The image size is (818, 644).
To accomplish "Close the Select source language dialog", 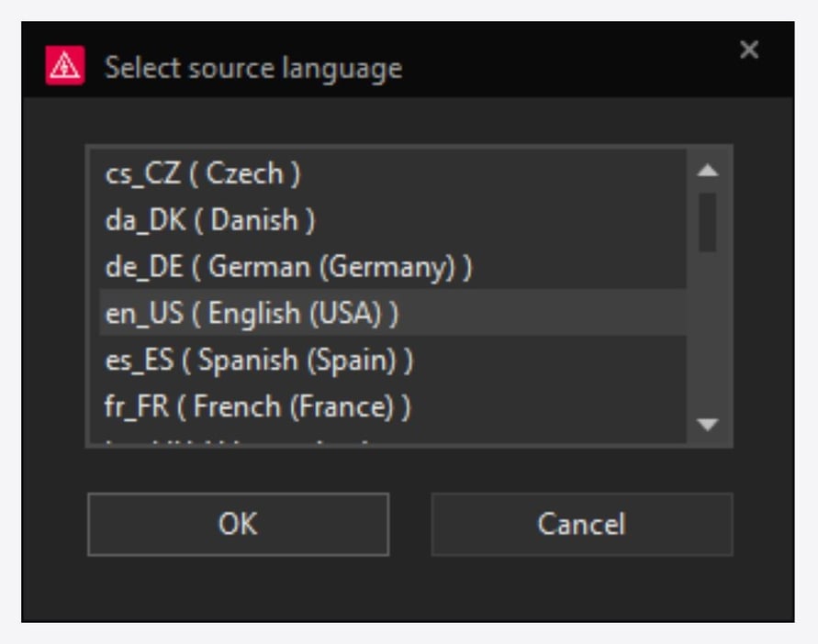I will coord(748,50).
